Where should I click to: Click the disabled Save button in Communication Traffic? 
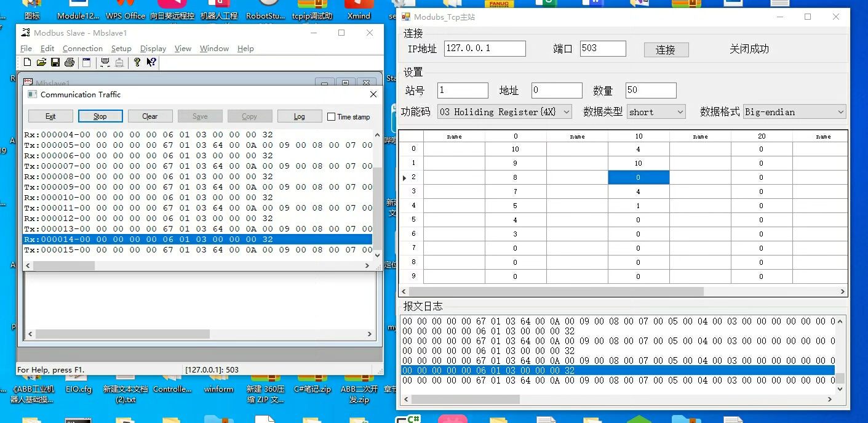(200, 116)
